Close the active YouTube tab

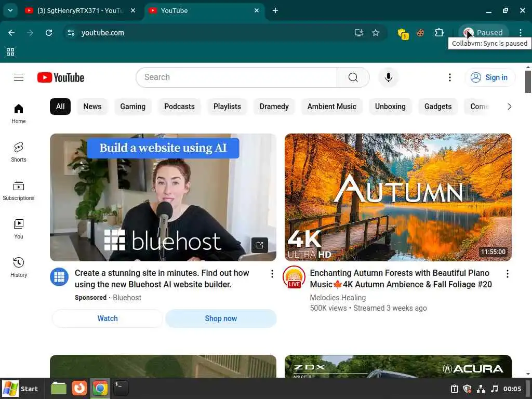click(257, 10)
